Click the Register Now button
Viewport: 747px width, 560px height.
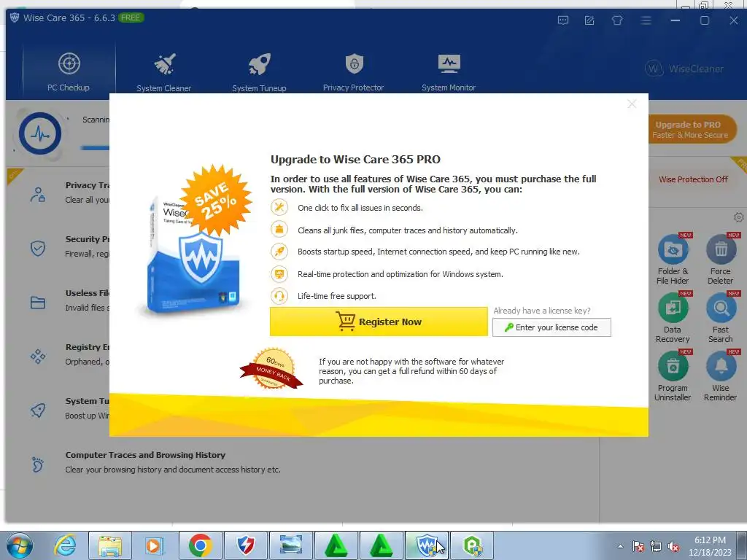click(x=379, y=322)
